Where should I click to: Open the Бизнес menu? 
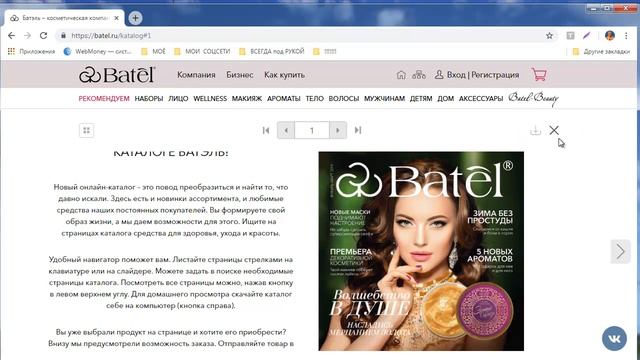(x=240, y=75)
